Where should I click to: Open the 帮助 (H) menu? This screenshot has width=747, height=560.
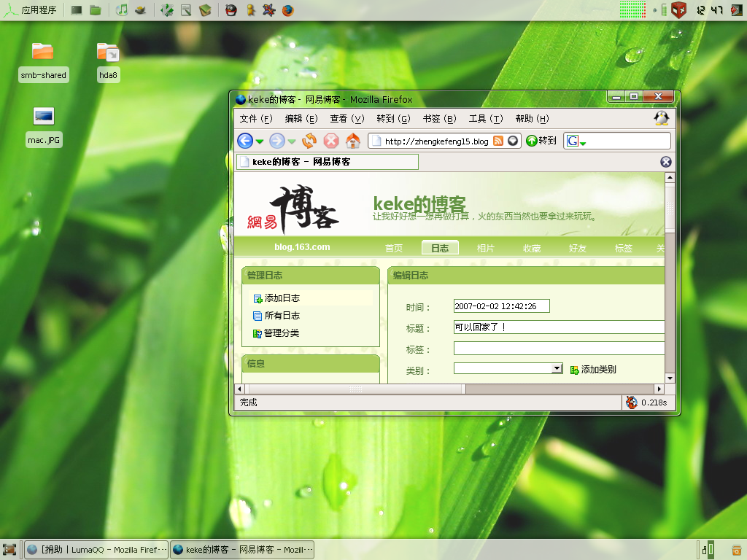pyautogui.click(x=532, y=119)
